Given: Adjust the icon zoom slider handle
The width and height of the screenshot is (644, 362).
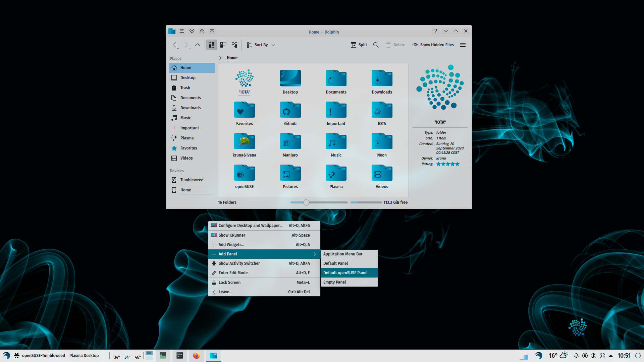Looking at the screenshot, I should (306, 202).
